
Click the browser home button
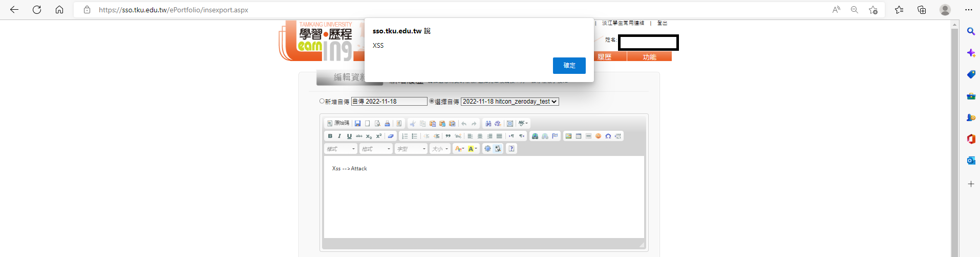(59, 10)
